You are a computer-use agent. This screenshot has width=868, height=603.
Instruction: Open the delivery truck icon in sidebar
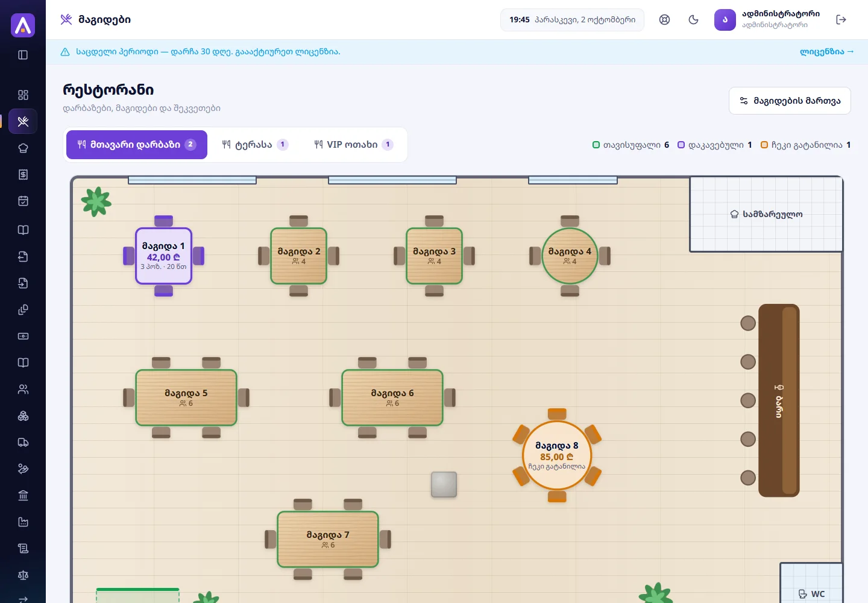coord(23,442)
